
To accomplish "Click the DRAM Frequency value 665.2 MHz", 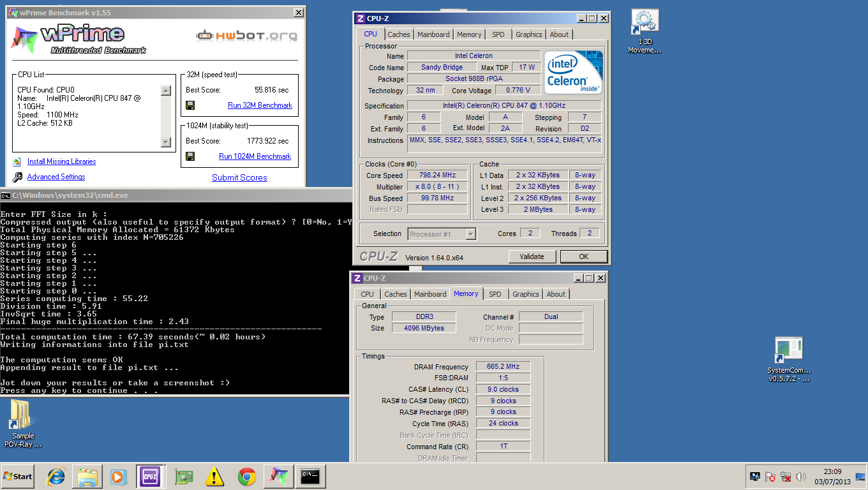I will pos(503,367).
